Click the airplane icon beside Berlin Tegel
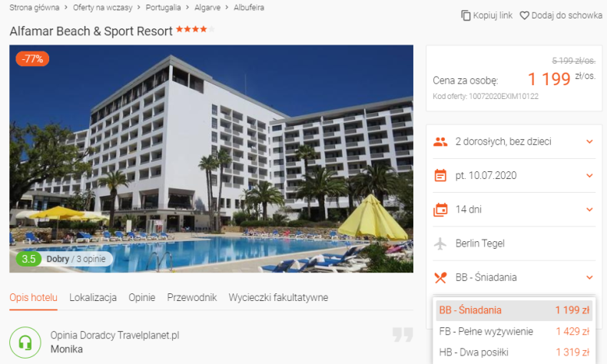Screen dimensions: 607x364 440,243
